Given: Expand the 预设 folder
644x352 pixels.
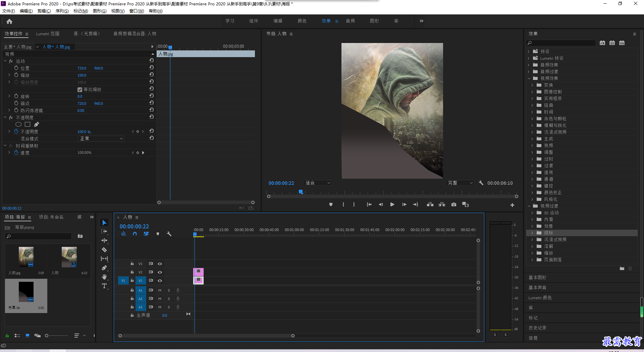Looking at the screenshot, I should tap(529, 52).
